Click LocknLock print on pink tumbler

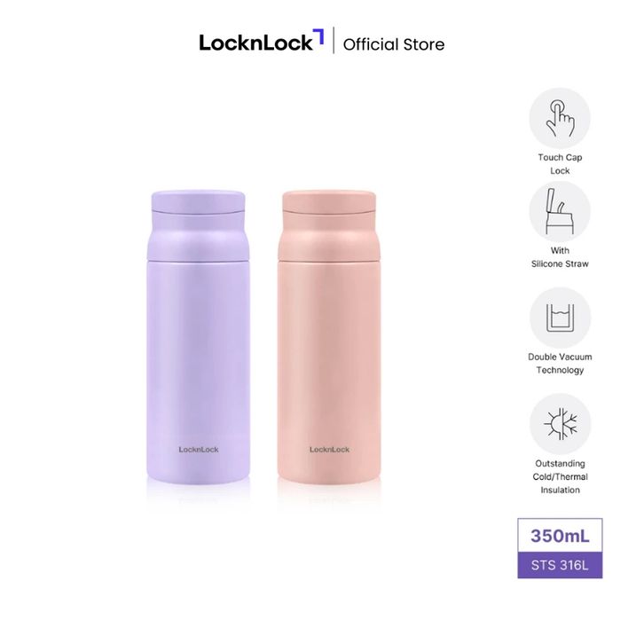click(x=329, y=450)
